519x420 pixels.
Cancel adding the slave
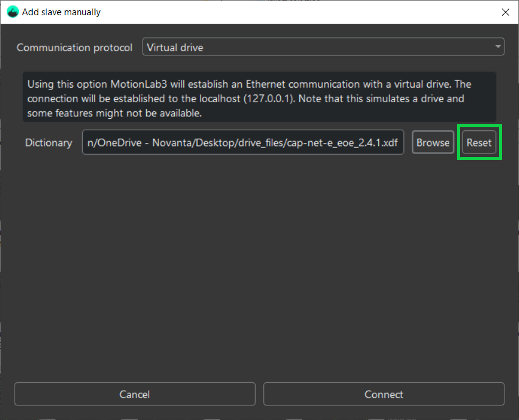[x=135, y=394]
